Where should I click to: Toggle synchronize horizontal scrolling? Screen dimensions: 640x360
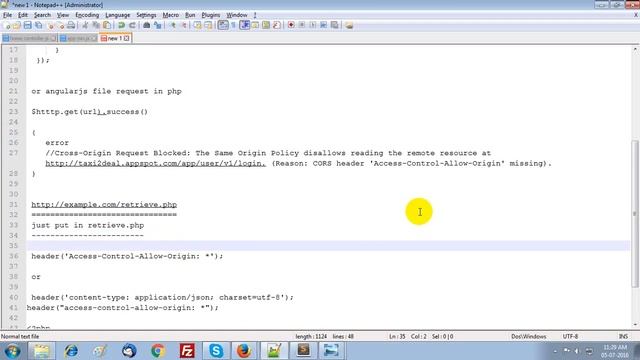pyautogui.click(x=208, y=25)
